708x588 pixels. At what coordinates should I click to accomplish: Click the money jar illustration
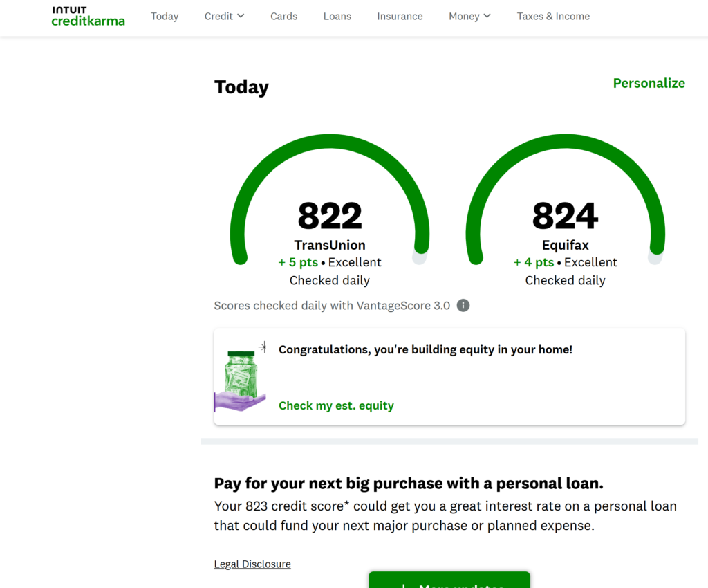tap(240, 376)
